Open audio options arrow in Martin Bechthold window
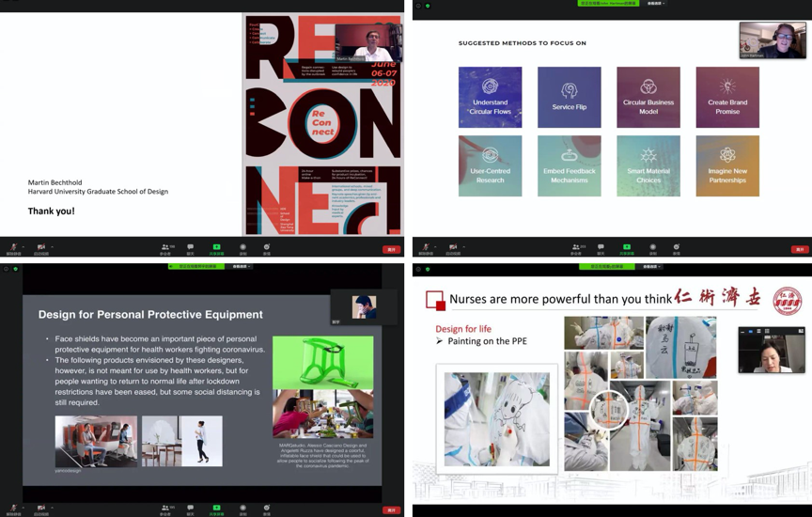The width and height of the screenshot is (812, 517). [23, 246]
